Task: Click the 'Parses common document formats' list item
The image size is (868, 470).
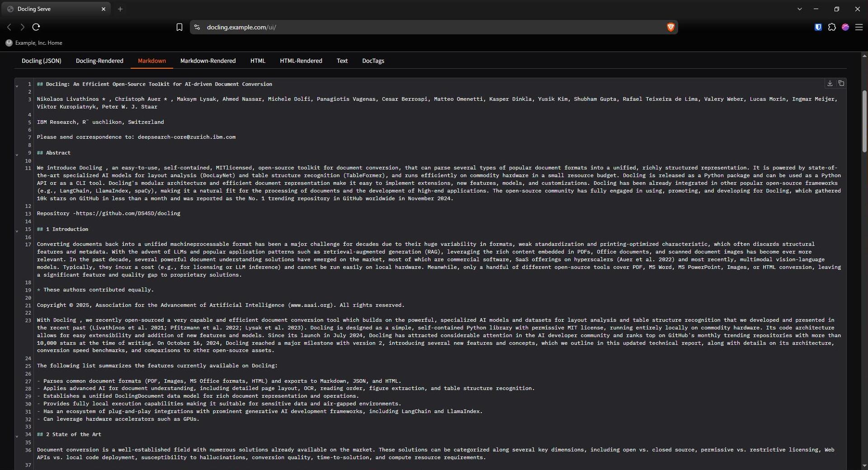Action: tap(219, 381)
